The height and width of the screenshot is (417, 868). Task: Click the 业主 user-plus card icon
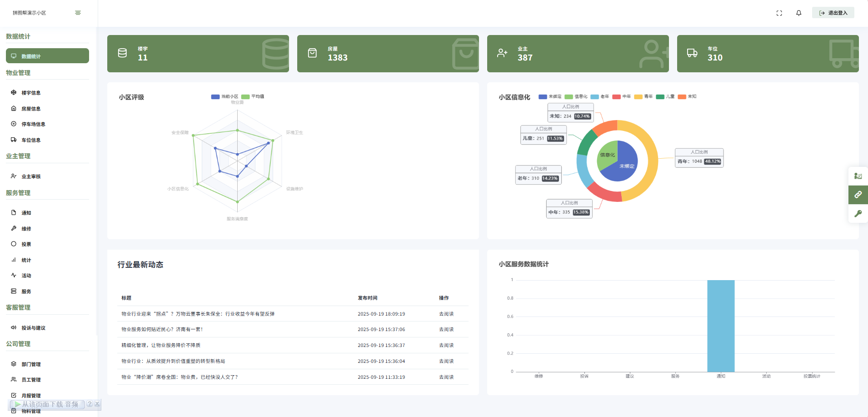(x=502, y=53)
